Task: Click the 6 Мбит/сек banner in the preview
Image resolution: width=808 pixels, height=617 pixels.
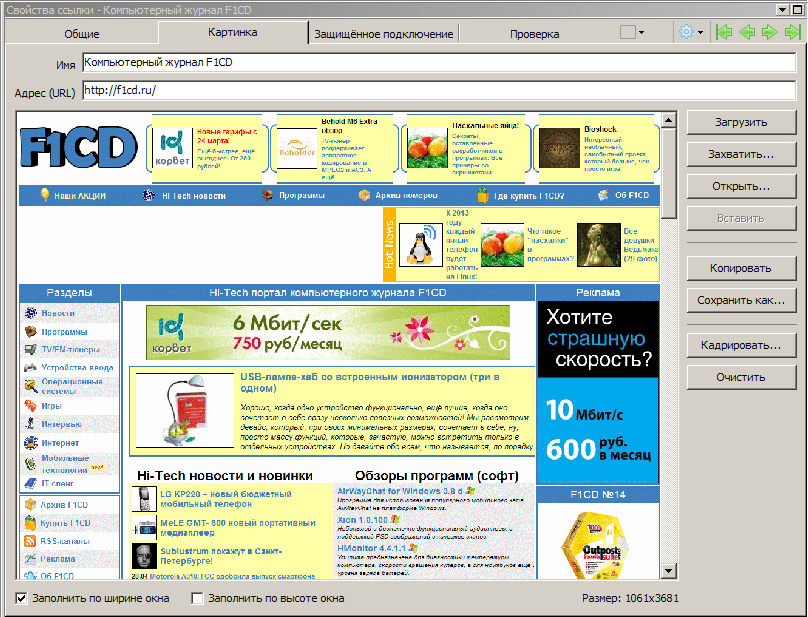Action: point(328,333)
